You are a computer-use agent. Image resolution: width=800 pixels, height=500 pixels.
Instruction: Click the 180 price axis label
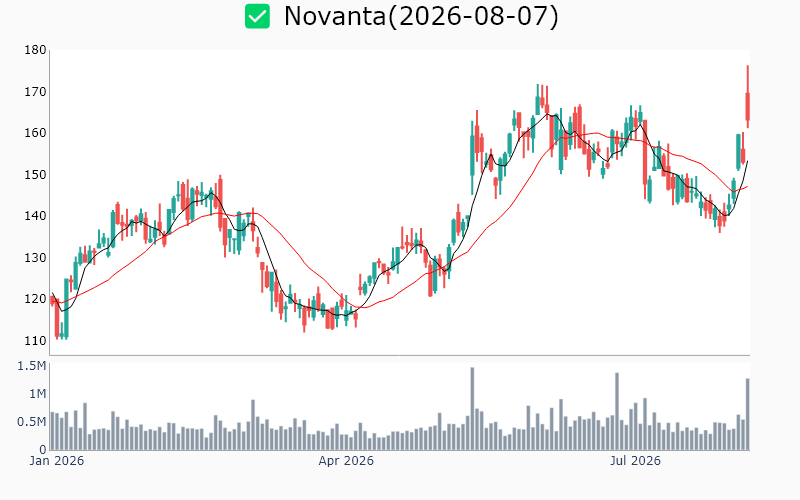(35, 50)
